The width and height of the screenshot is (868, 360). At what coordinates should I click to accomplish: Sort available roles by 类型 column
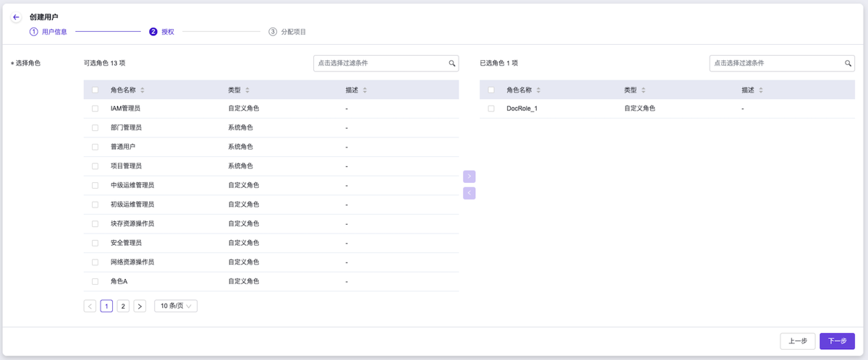click(247, 90)
